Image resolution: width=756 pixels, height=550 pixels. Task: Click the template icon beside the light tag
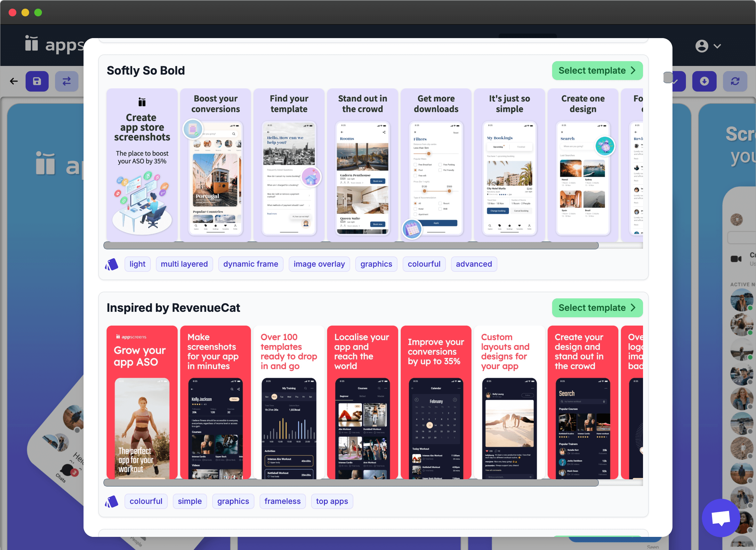tap(112, 264)
